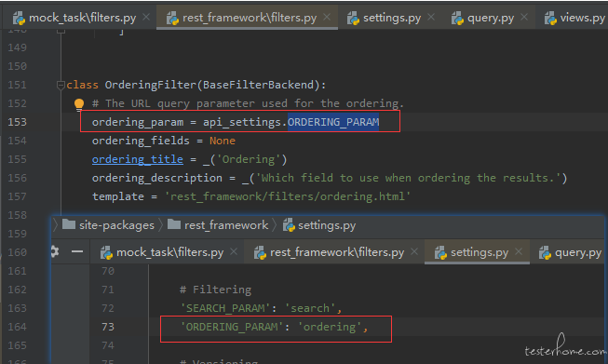The height and width of the screenshot is (364, 608).
Task: Close the rest_framework\filters.py tab in lower panel
Action: [414, 251]
